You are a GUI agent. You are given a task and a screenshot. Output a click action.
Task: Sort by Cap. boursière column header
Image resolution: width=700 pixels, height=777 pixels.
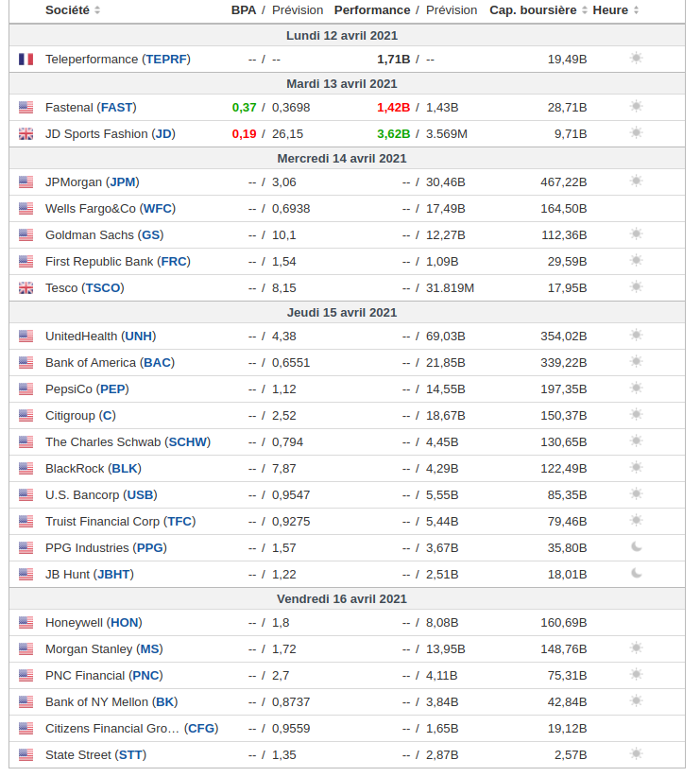[x=533, y=10]
